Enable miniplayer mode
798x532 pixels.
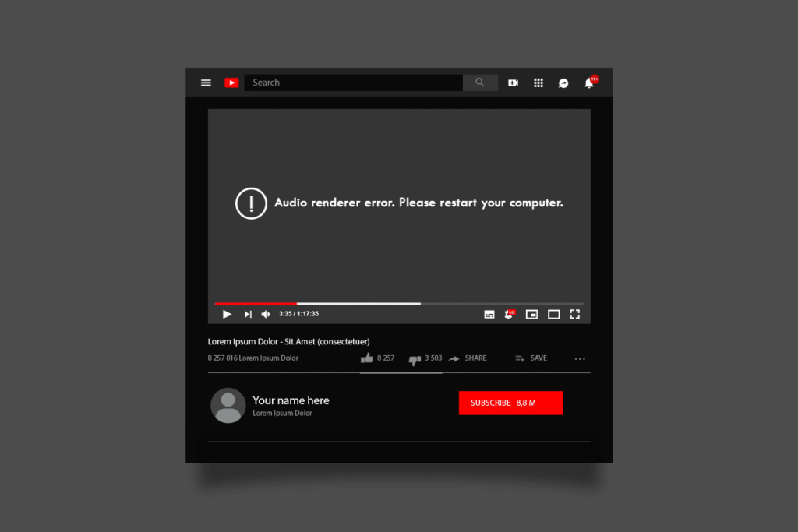click(531, 315)
